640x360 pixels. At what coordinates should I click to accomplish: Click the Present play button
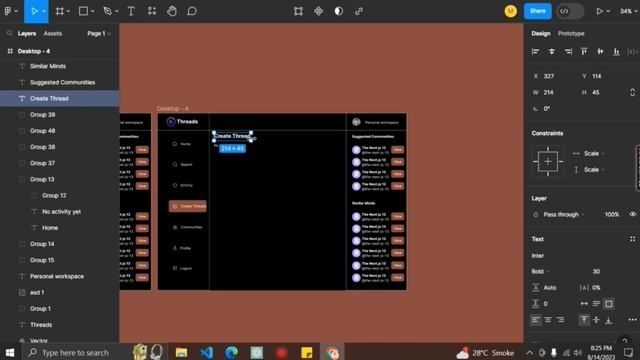point(599,11)
